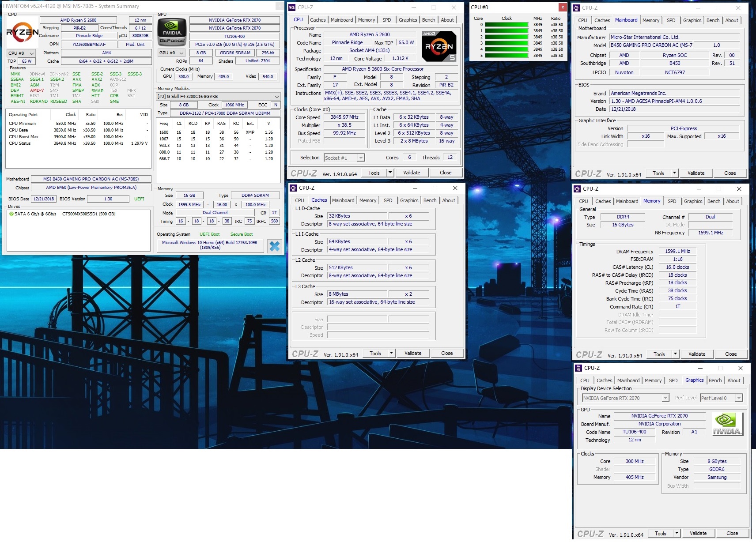Click the 'Prod. Unit' field in HWiNFO
Image resolution: width=756 pixels, height=542 pixels.
[135, 44]
